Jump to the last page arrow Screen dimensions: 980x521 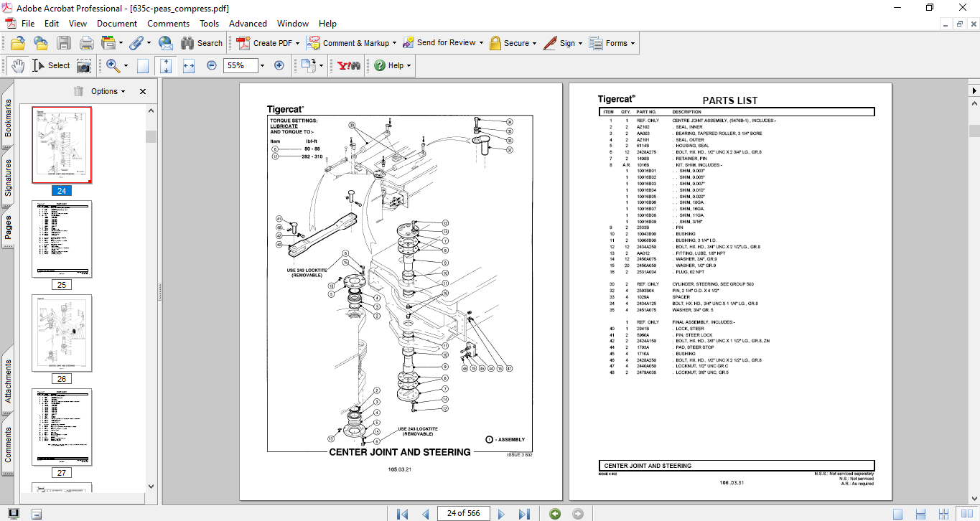click(524, 513)
